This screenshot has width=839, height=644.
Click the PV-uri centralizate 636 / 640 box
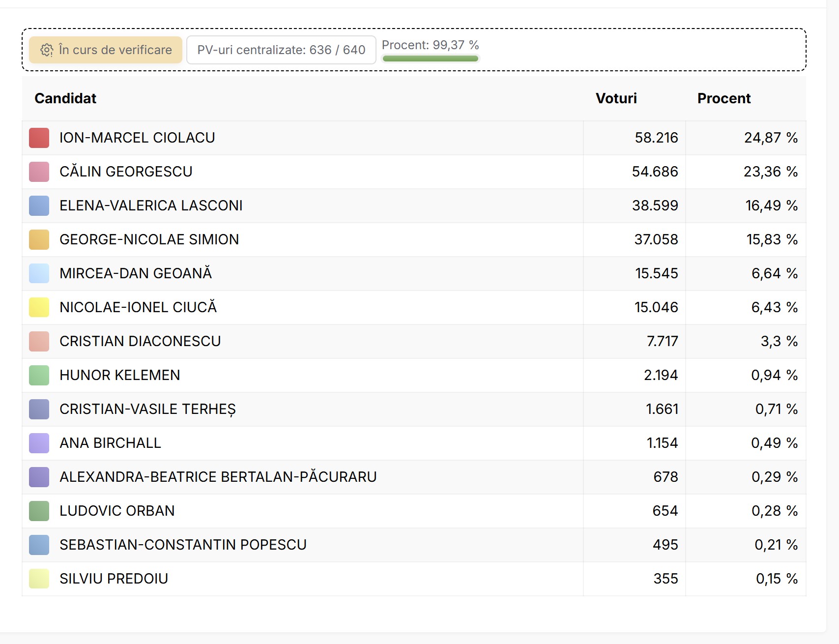coord(281,50)
